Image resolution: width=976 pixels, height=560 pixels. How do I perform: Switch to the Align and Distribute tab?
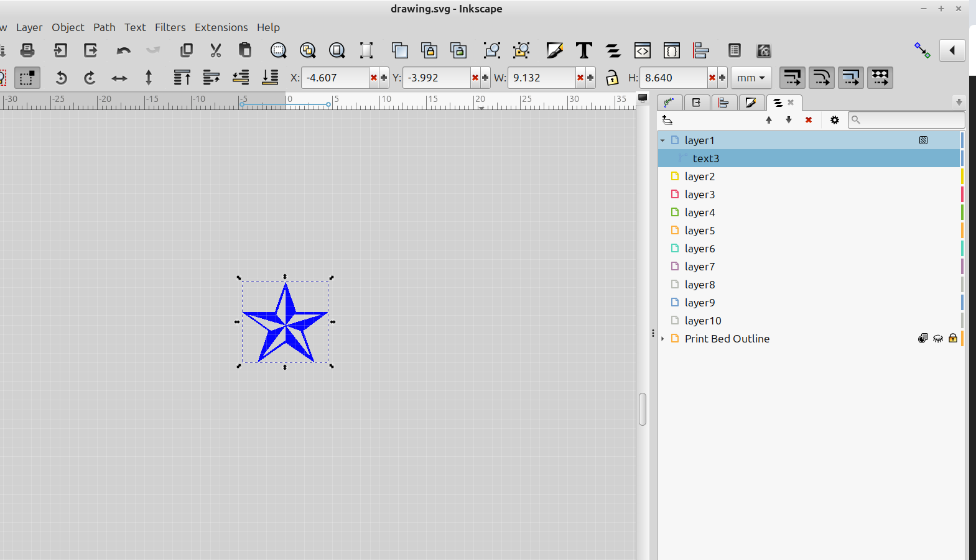(x=723, y=103)
